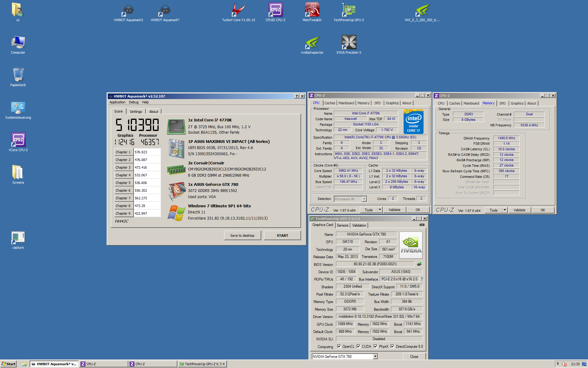Open the Debug menu in Aquamark
Screen dimensions: 588x368
coord(134,102)
